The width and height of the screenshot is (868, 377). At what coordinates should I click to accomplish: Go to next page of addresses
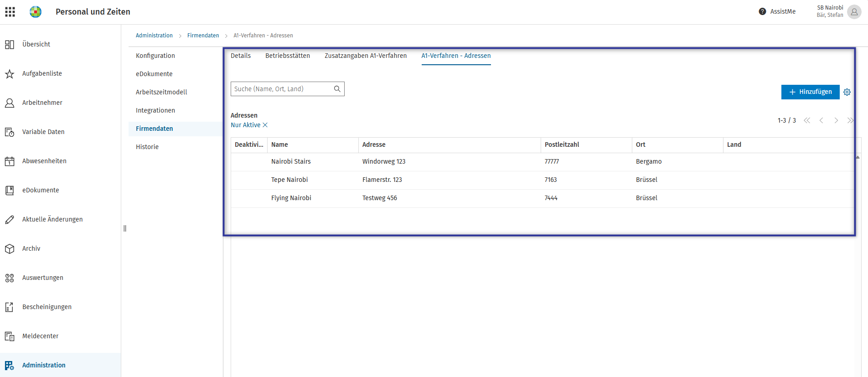836,120
